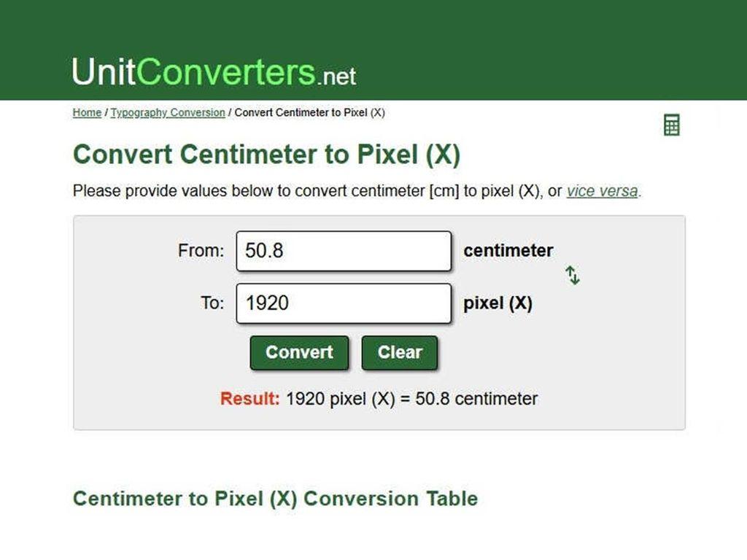Click the 'Convert Centimeter to Pixel (X)' page heading
Viewport: 747px width, 560px height.
click(267, 155)
